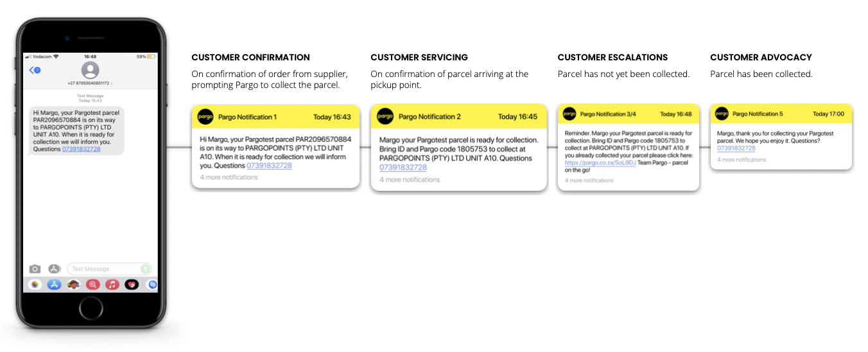Open the pargo.co.za link in Notification 3/4
Image resolution: width=868 pixels, height=352 pixels.
click(x=600, y=163)
